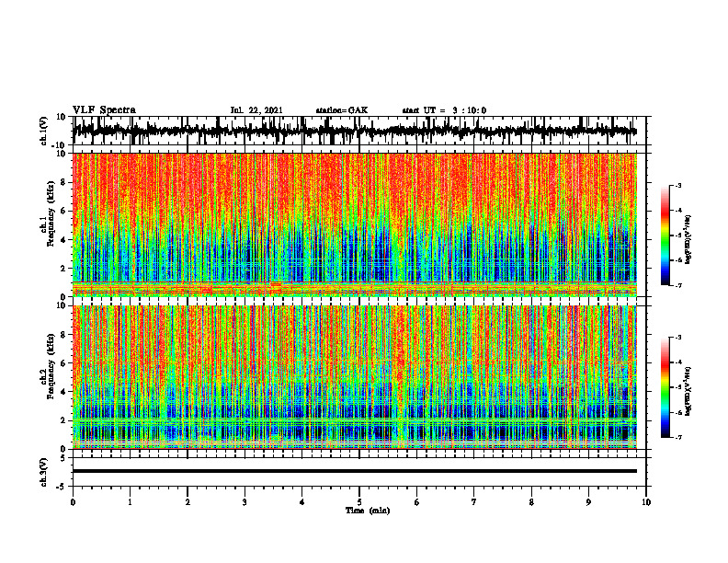Click the ch.1 frequency axis 2 kHz tick

(x=64, y=268)
